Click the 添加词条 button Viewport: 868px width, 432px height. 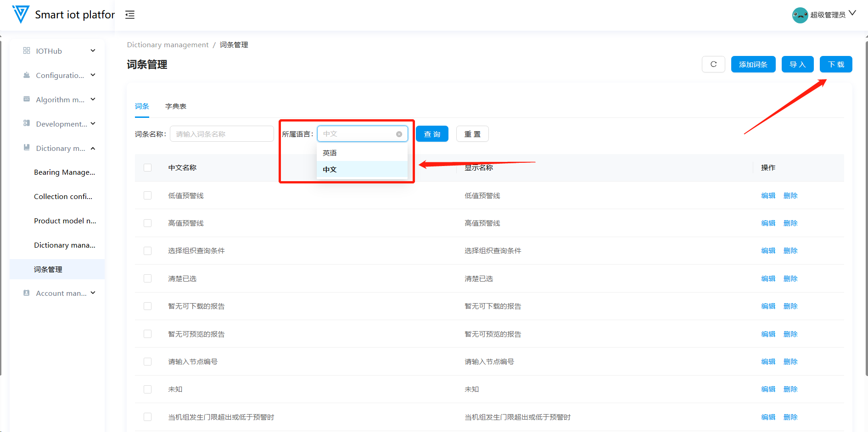(753, 64)
